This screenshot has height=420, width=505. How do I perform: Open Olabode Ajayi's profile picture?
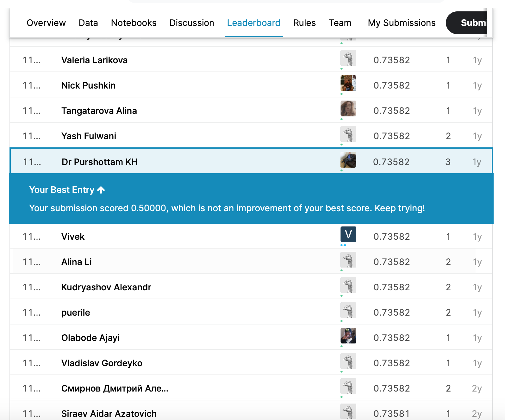(x=348, y=336)
